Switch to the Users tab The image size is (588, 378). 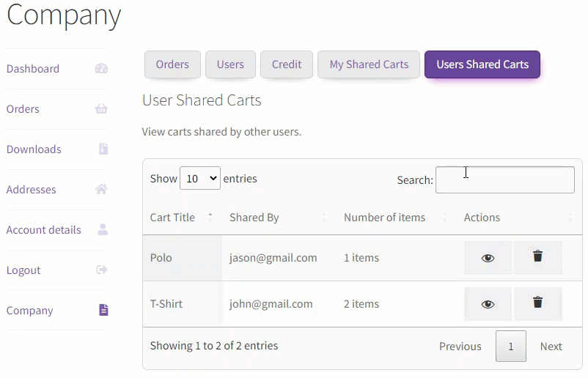(x=230, y=64)
